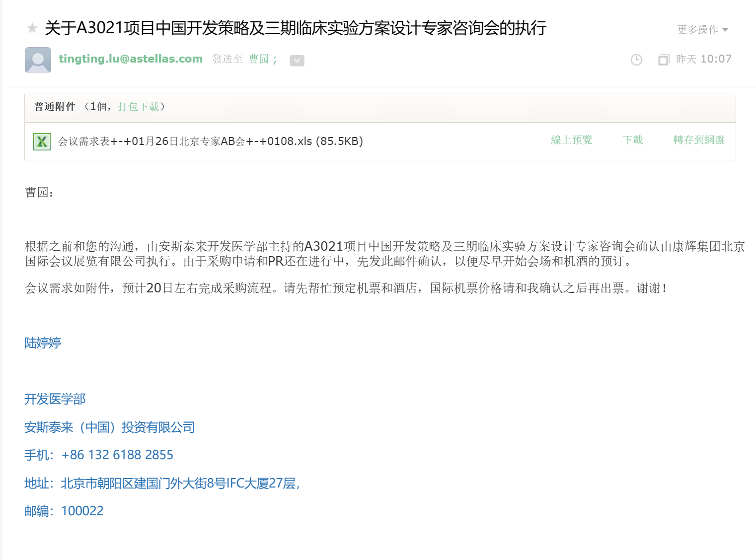Click sender address tingting.lu@astellas.com
756x560 pixels.
tap(131, 59)
